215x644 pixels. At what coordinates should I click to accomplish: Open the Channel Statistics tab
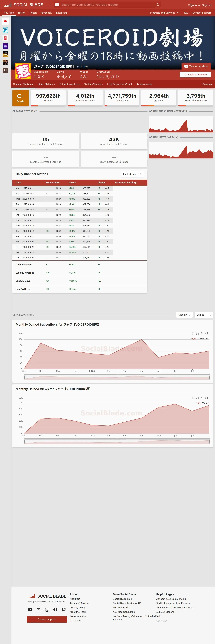(23, 84)
